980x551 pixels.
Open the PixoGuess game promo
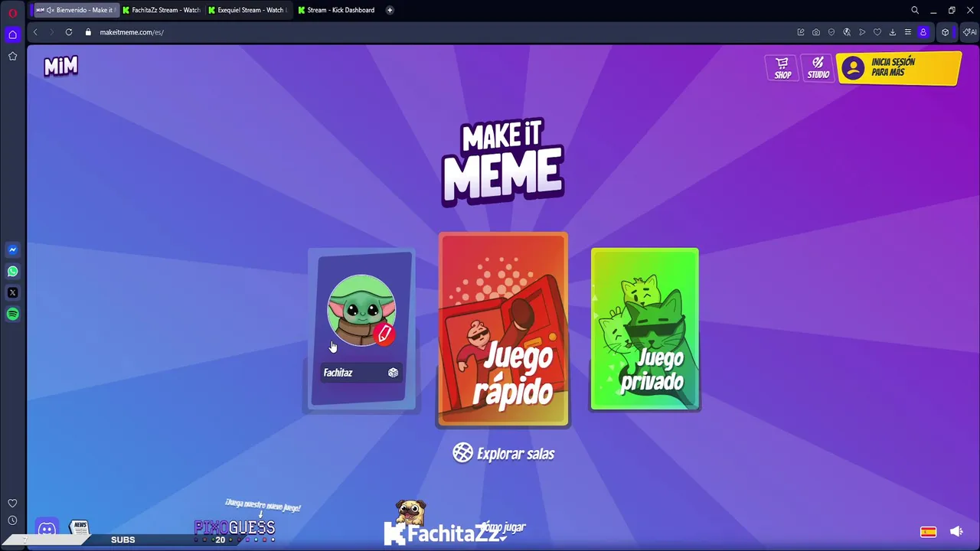234,527
